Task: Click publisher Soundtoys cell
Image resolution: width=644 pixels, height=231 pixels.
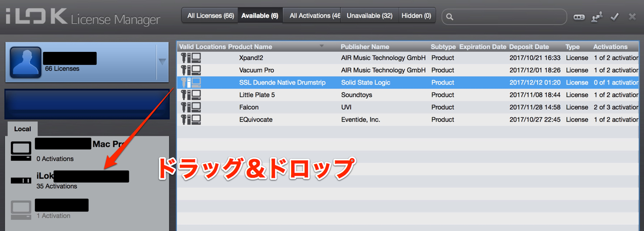Action: 356,95
